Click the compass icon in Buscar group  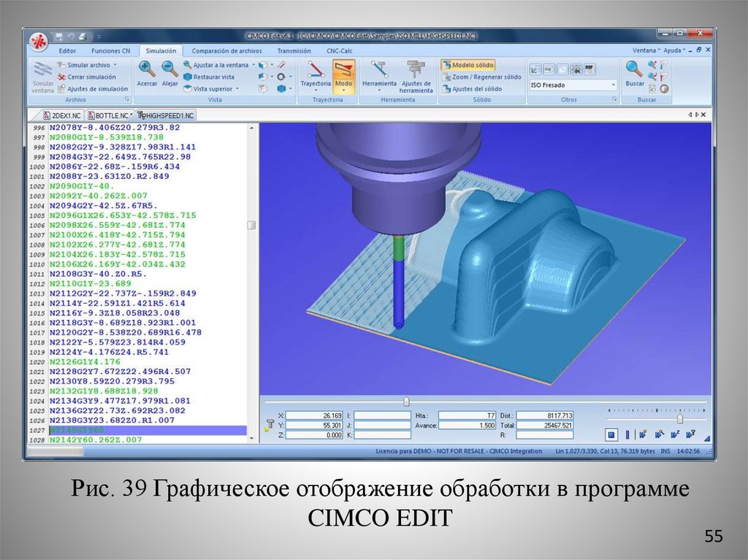point(664,89)
